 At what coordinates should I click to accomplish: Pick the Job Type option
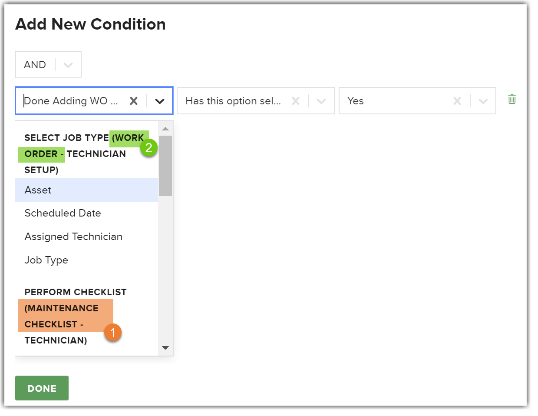click(x=86, y=260)
